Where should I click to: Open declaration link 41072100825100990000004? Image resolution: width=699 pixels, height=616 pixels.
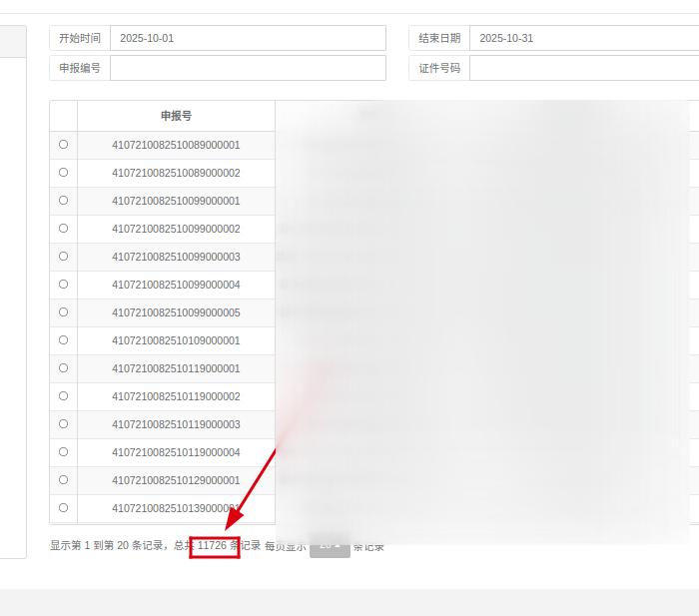176,285
